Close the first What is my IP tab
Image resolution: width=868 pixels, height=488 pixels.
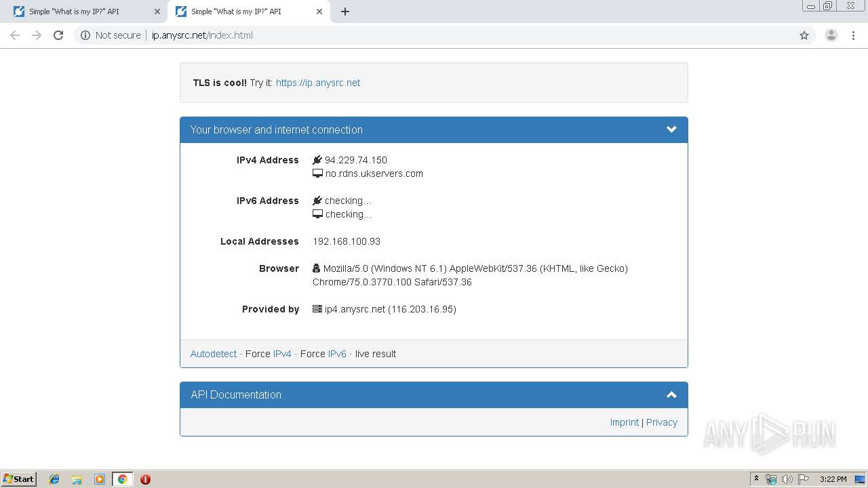click(157, 12)
